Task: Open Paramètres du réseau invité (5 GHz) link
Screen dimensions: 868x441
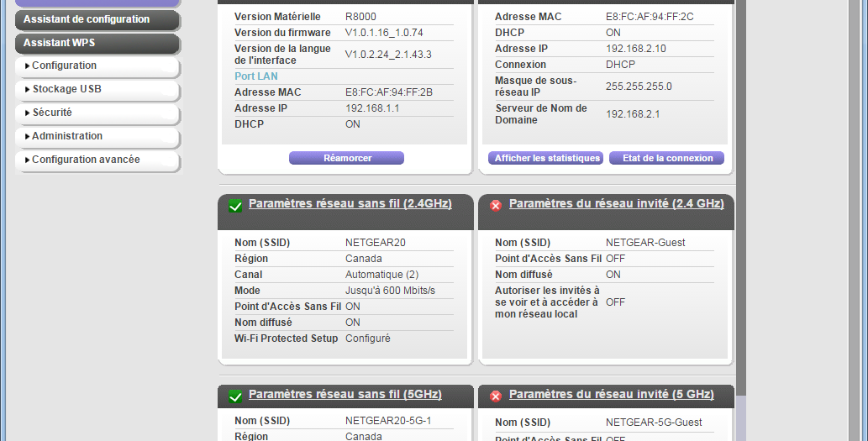Action: click(611, 395)
